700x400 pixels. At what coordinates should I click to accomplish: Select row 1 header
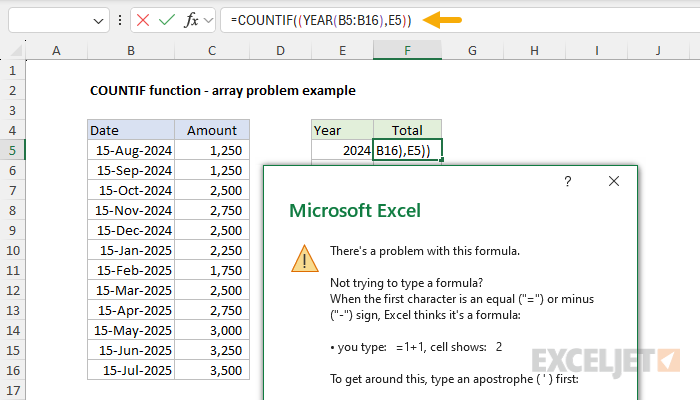[12, 71]
